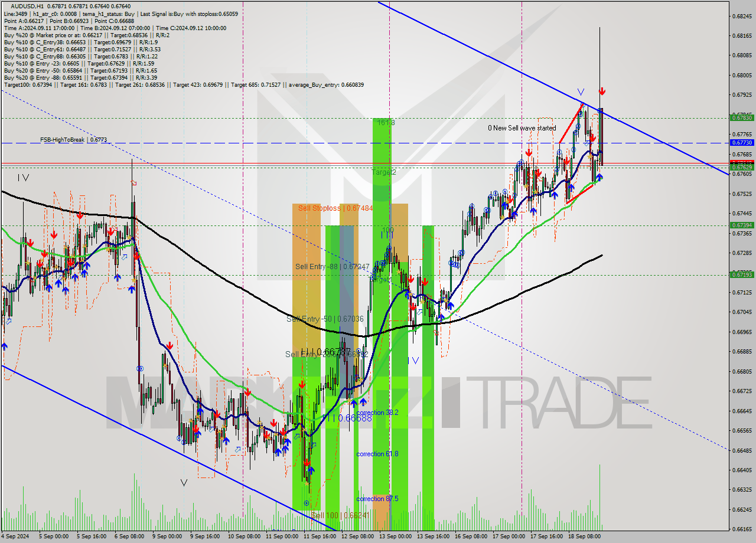Select the 'Sell Stoploss | 0.67484' label

[335, 208]
